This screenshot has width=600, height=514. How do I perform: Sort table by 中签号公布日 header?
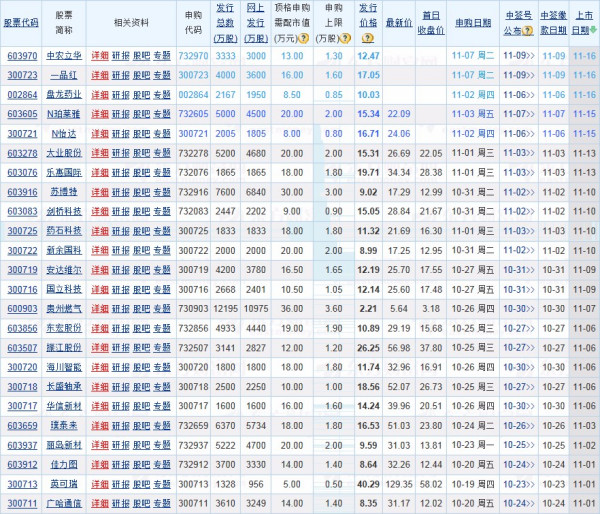pyautogui.click(x=517, y=22)
